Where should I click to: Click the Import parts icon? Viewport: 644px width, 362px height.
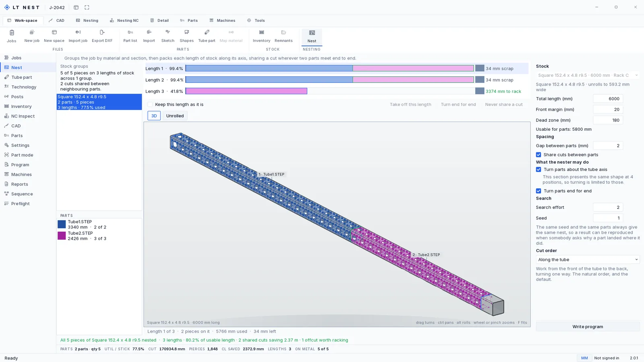tap(149, 36)
